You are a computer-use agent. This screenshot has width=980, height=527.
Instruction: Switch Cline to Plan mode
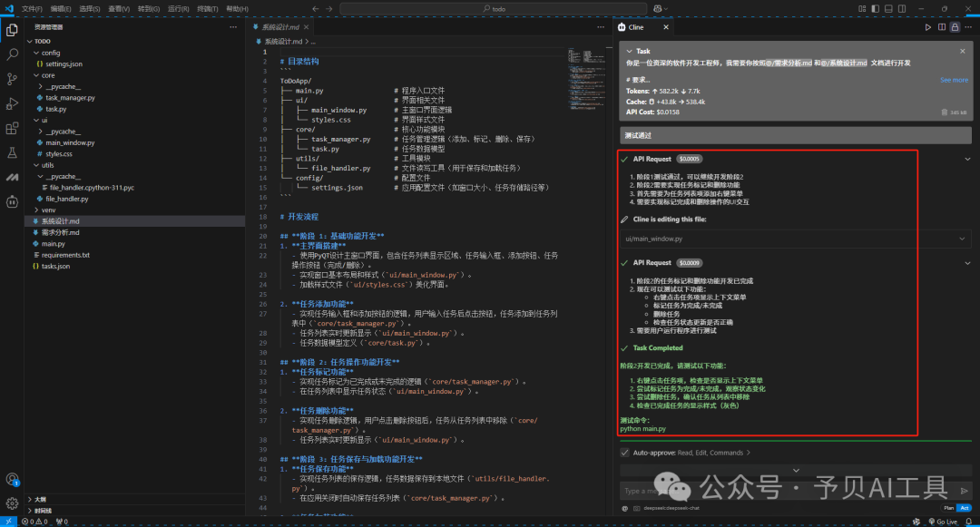click(949, 508)
